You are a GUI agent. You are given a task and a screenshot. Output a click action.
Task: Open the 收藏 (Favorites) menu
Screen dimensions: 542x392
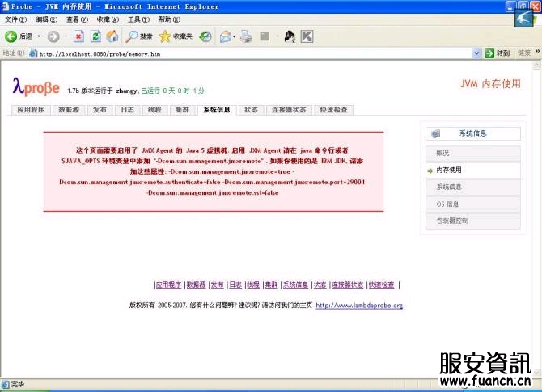point(108,19)
